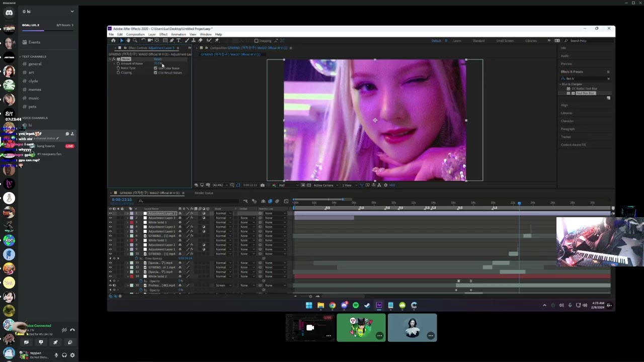This screenshot has height=362, width=644.
Task: Open Active Camera view dropdown
Action: (x=326, y=185)
